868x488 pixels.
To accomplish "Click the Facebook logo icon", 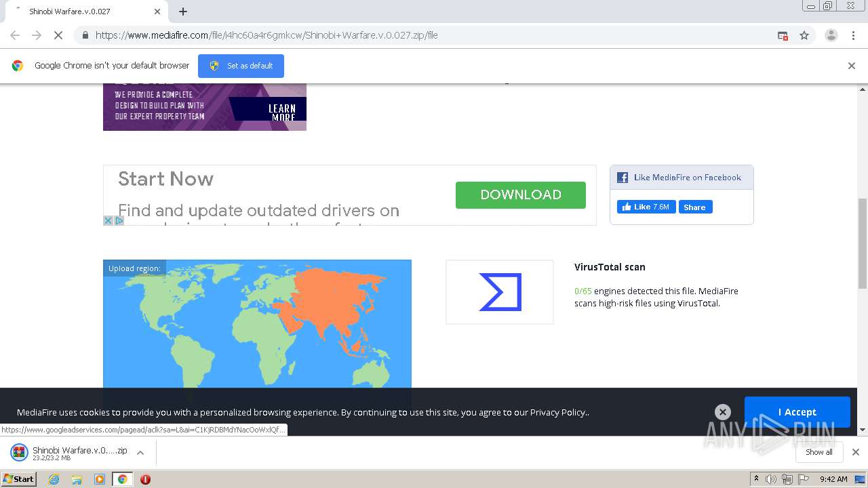I will click(623, 178).
